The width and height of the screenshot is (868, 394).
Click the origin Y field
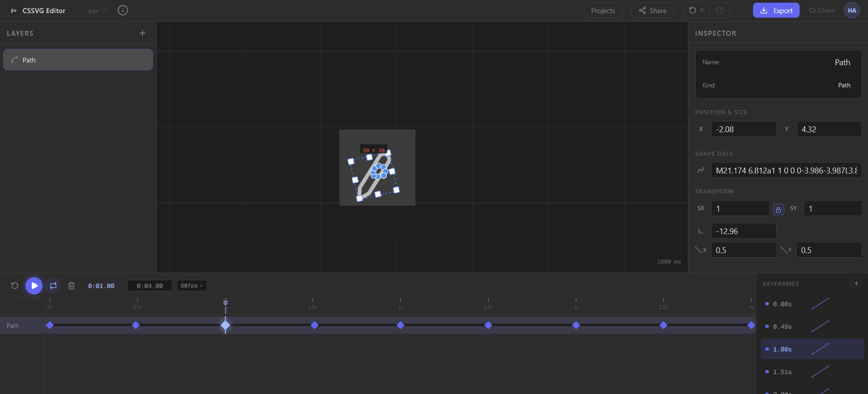pos(829,250)
